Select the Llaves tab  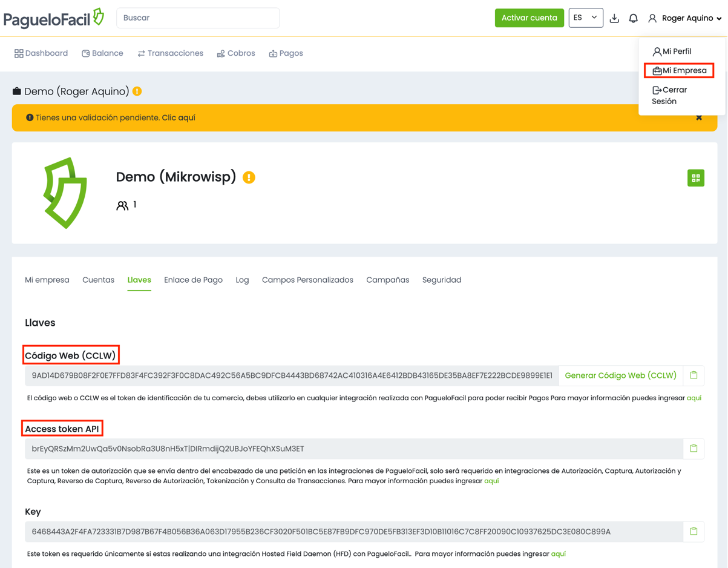[x=139, y=280]
